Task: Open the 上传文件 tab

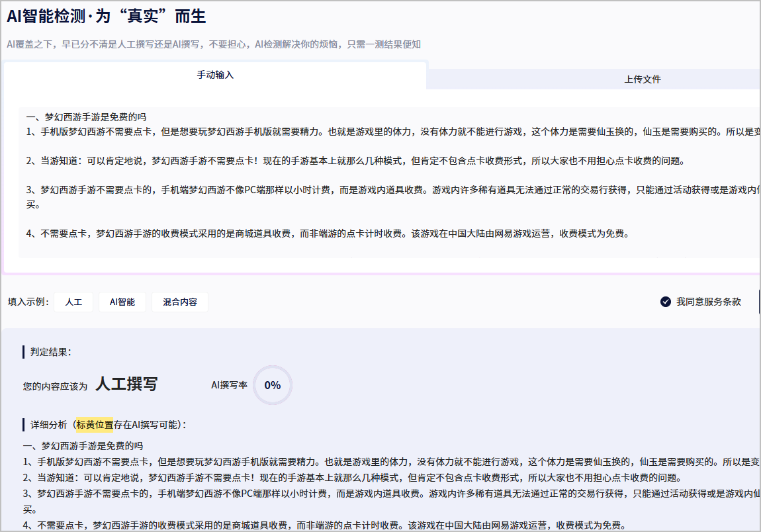Action: 642,79
